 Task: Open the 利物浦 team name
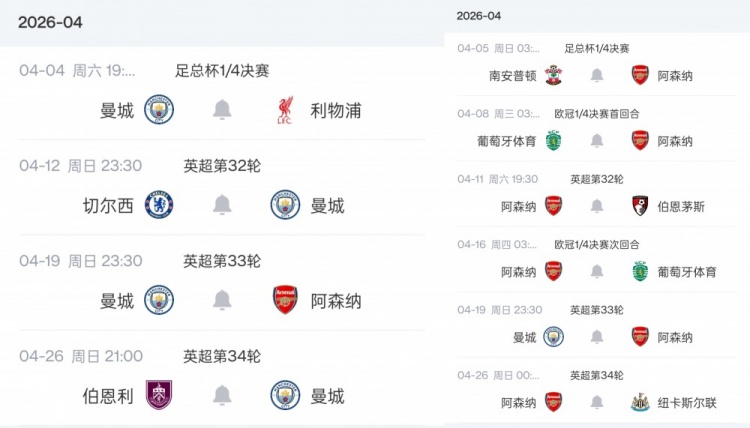coord(335,110)
